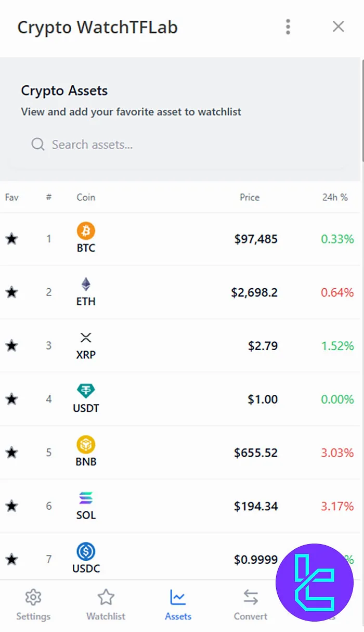Click the XRP coin icon
The width and height of the screenshot is (364, 632).
coord(85,338)
